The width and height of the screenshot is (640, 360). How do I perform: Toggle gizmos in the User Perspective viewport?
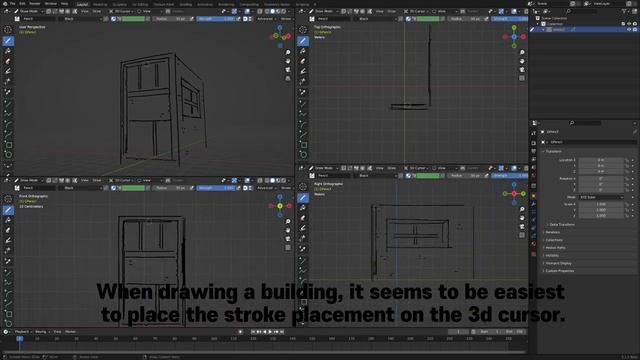[234, 11]
